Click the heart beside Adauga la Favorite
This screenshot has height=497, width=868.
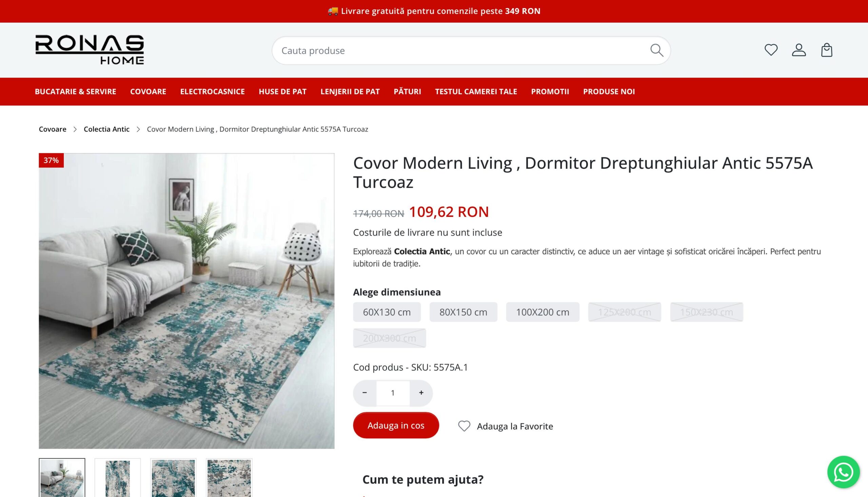pyautogui.click(x=464, y=426)
